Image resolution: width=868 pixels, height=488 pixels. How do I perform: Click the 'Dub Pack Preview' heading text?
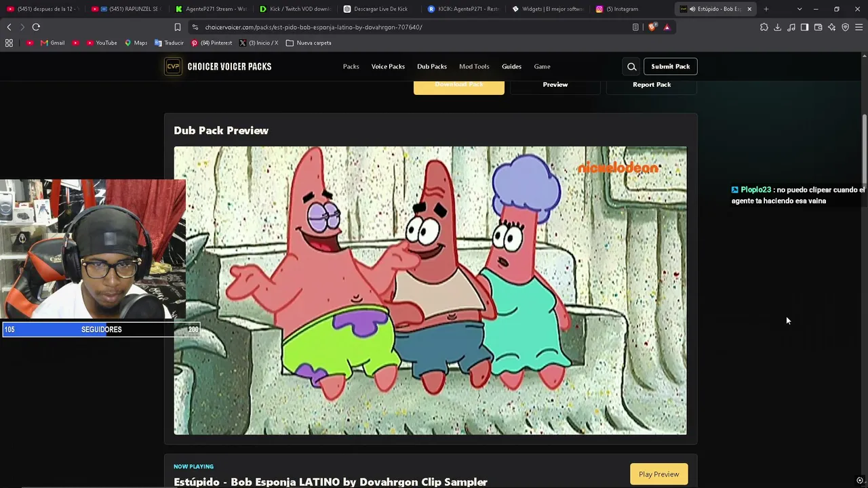(x=221, y=131)
